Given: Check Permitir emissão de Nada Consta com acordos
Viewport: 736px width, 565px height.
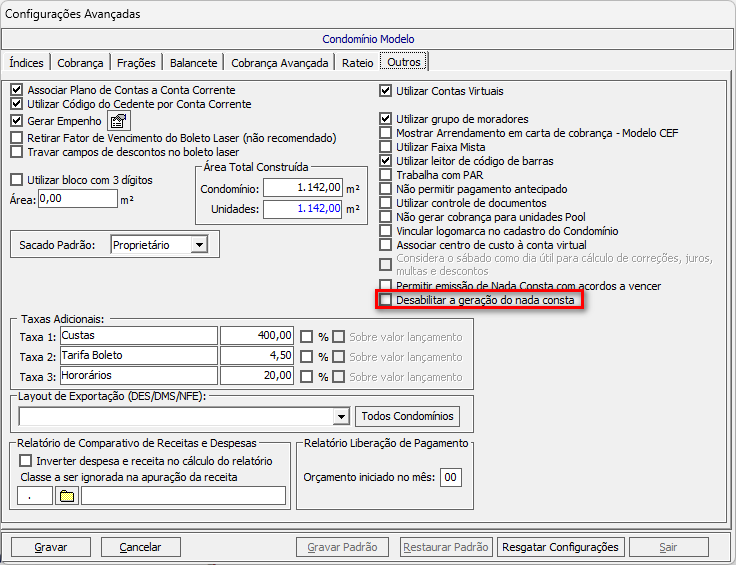Looking at the screenshot, I should 385,285.
